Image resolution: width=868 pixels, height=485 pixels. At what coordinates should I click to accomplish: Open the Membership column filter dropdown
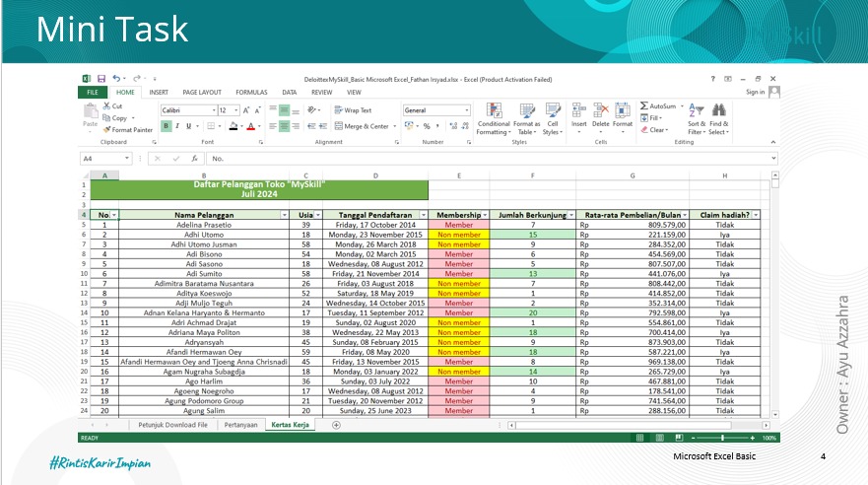point(485,215)
